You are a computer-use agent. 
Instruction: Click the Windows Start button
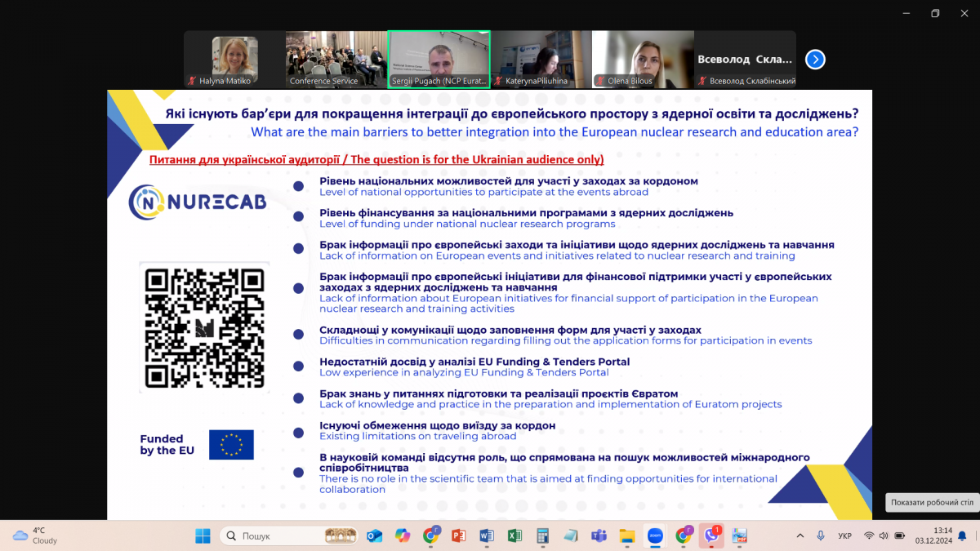(203, 536)
